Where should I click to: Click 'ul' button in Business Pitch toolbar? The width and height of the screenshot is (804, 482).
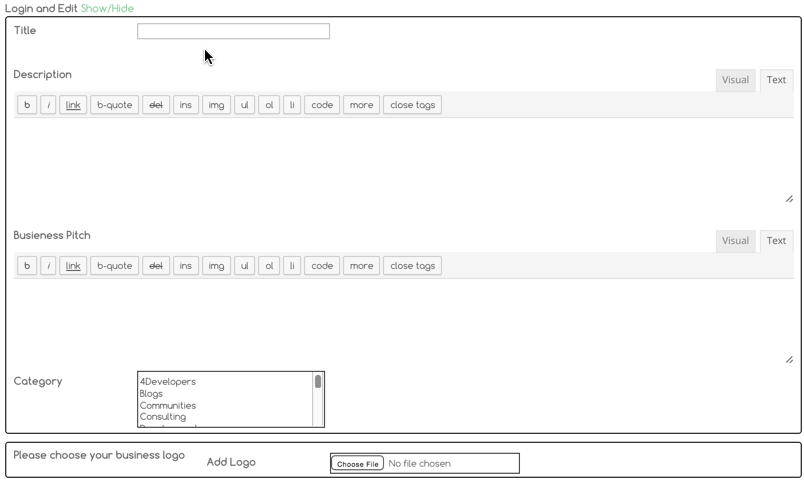[x=244, y=266]
